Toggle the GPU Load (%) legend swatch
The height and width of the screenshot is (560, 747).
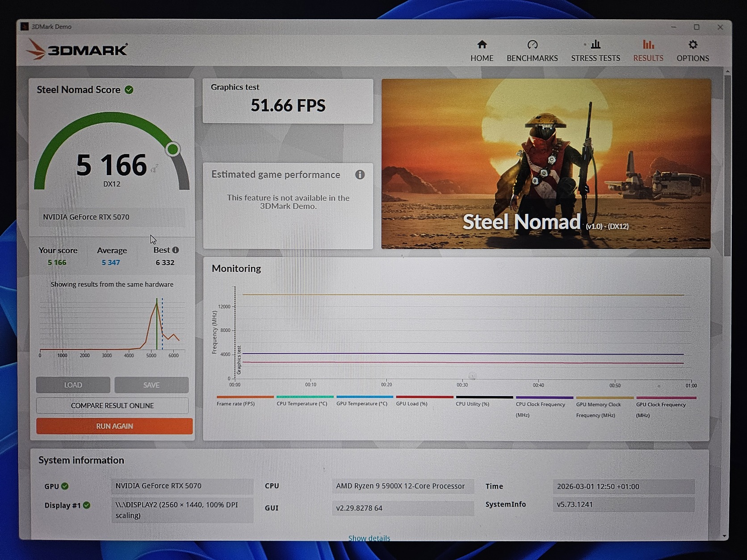tap(424, 397)
